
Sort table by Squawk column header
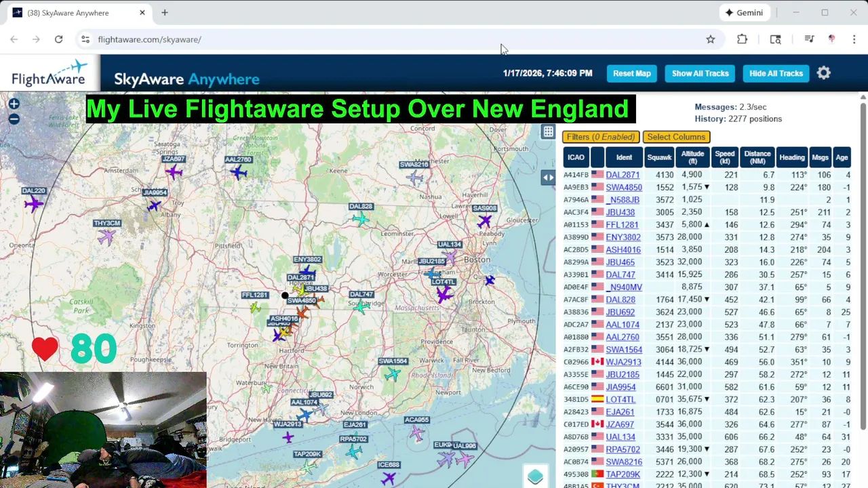pos(659,157)
